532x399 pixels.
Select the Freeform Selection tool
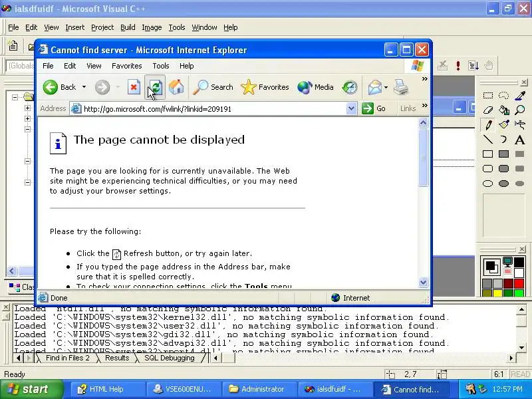504,95
